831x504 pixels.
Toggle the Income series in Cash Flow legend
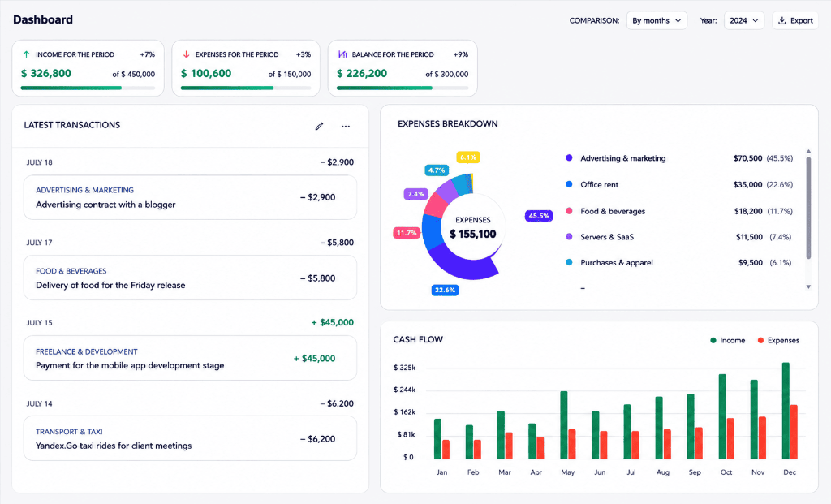[x=727, y=340]
